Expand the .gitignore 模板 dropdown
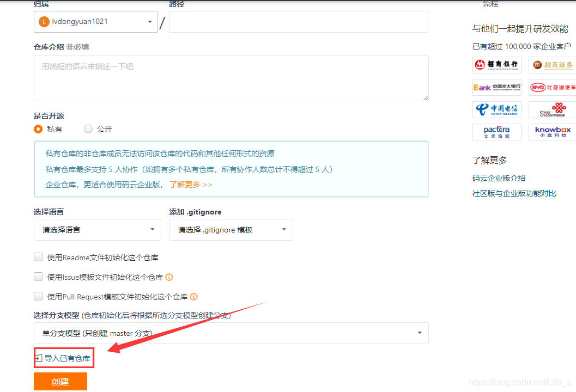The height and width of the screenshot is (392, 576). point(231,229)
